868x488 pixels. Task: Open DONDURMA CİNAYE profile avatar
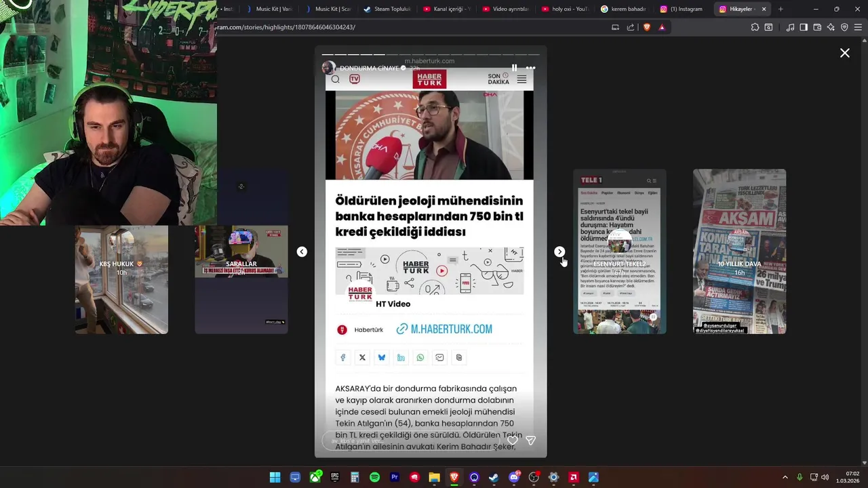(x=328, y=68)
